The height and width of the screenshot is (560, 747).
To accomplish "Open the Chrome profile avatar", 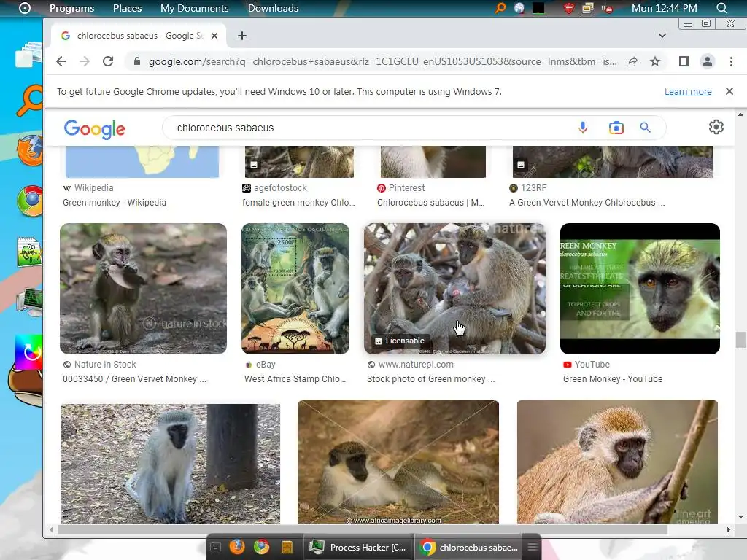I will click(708, 61).
